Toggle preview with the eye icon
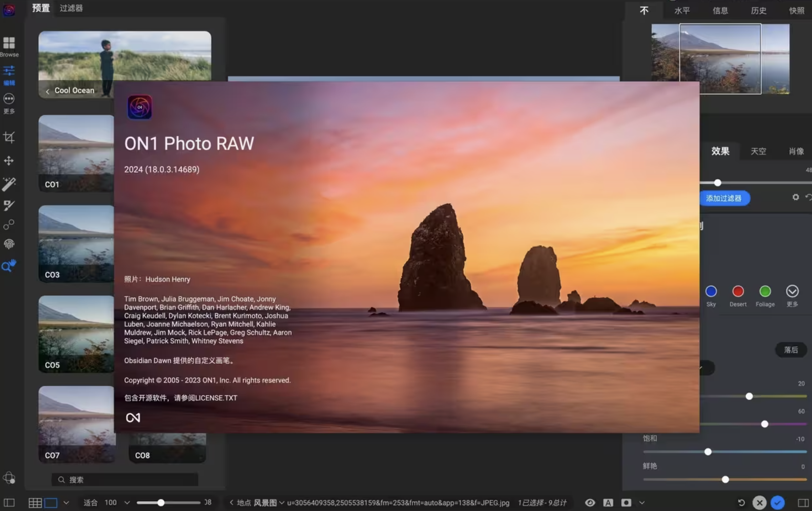 pos(590,503)
